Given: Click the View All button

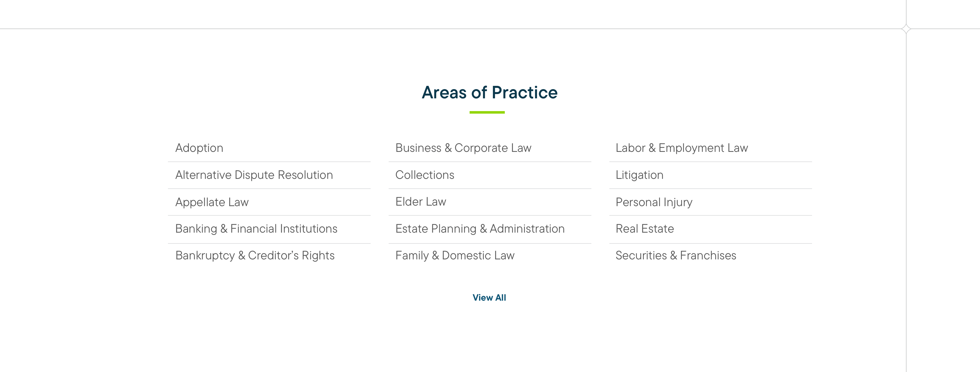Looking at the screenshot, I should tap(489, 298).
